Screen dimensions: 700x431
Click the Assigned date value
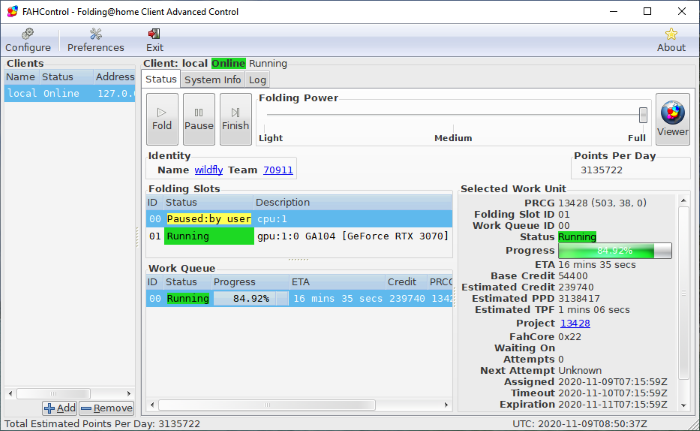coord(612,382)
